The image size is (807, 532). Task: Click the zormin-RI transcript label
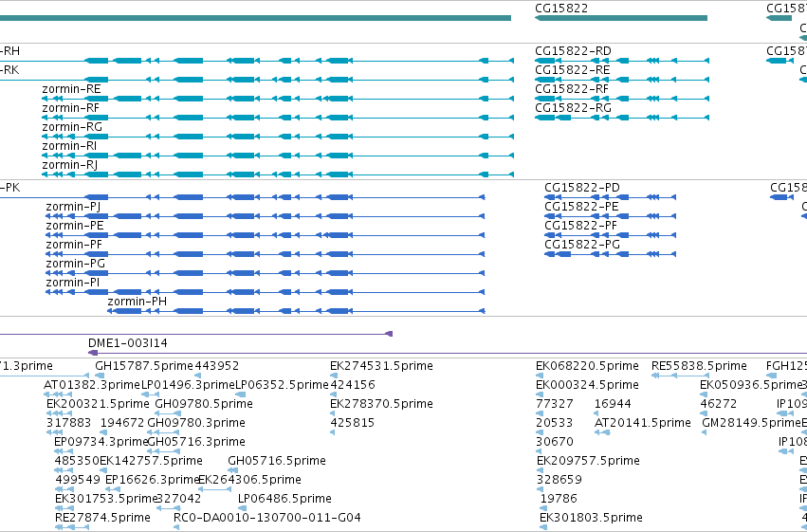[69, 146]
